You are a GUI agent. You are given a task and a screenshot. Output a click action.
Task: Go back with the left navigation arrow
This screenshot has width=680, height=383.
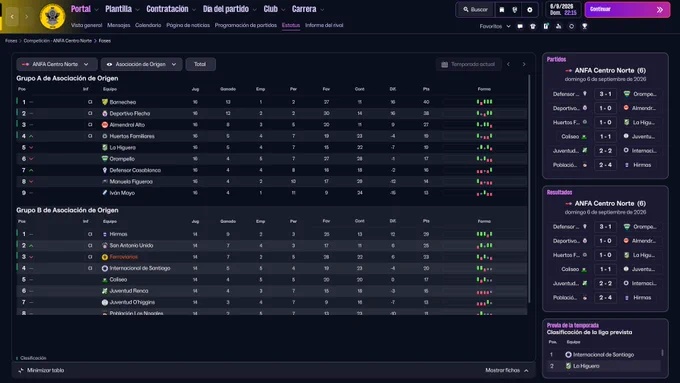12,16
